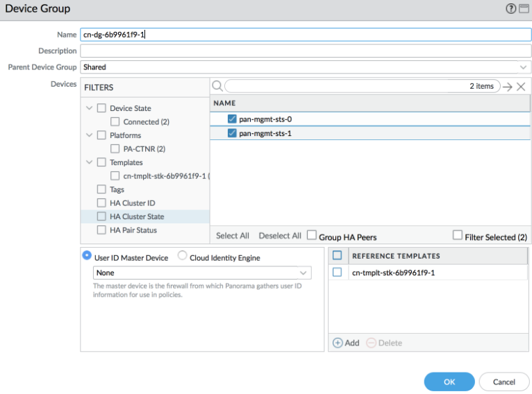Enable Group HA Peers checkbox
Viewport: 532px width, 394px height.
click(x=312, y=235)
